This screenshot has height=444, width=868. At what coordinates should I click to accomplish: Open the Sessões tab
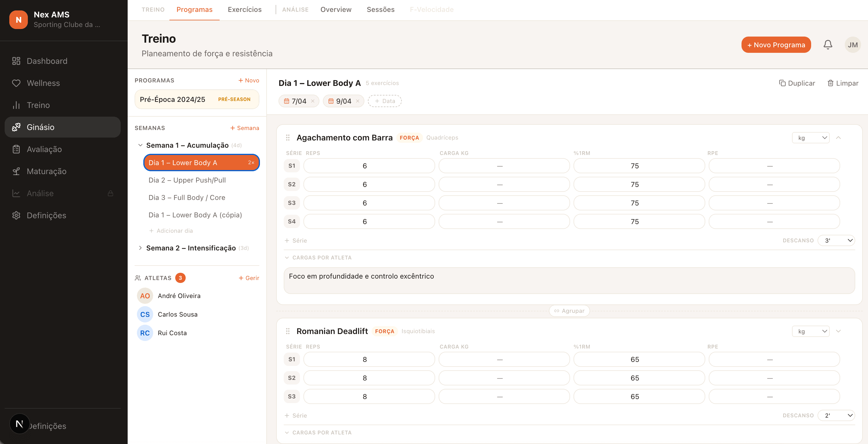click(380, 10)
